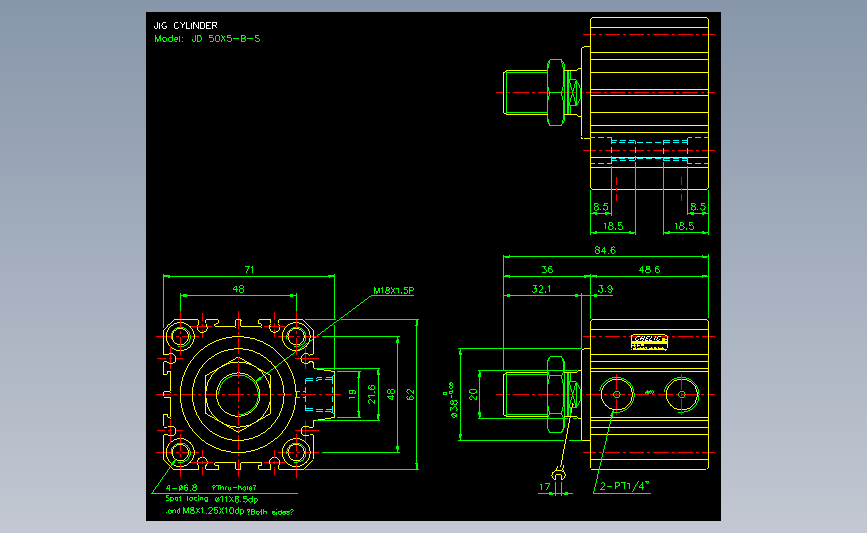
Task: Click the 3.9 dimension value
Action: click(x=605, y=289)
